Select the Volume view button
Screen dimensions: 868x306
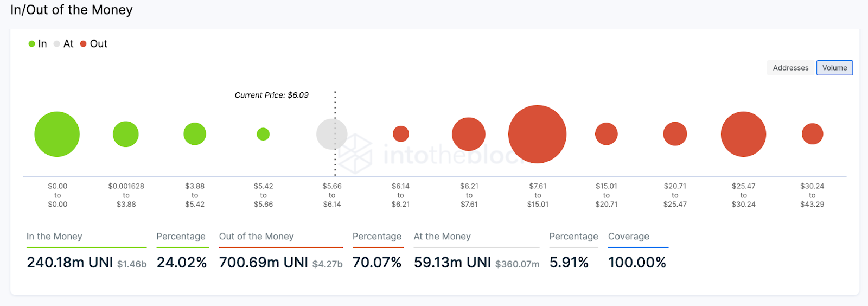[x=834, y=68]
